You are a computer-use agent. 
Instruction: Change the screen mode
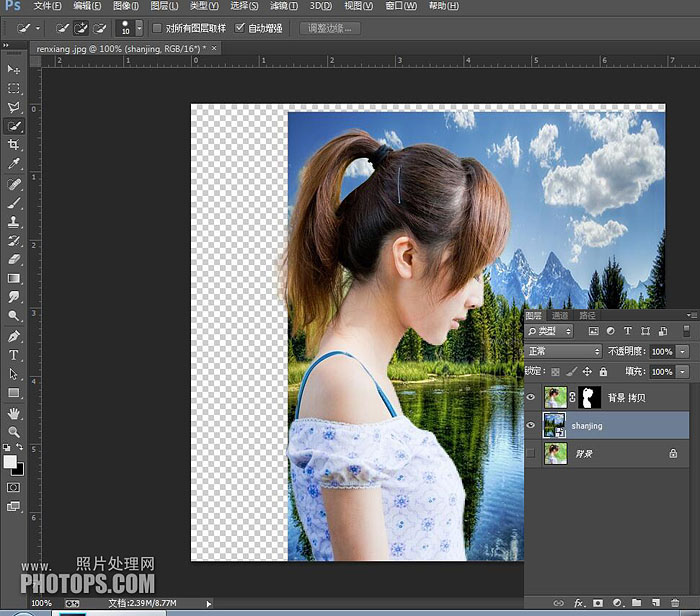tap(13, 506)
